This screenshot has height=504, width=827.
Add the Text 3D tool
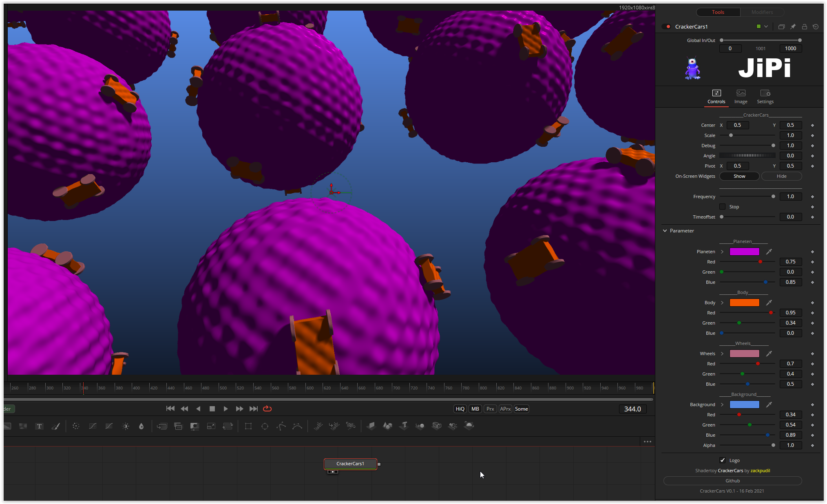pyautogui.click(x=404, y=426)
